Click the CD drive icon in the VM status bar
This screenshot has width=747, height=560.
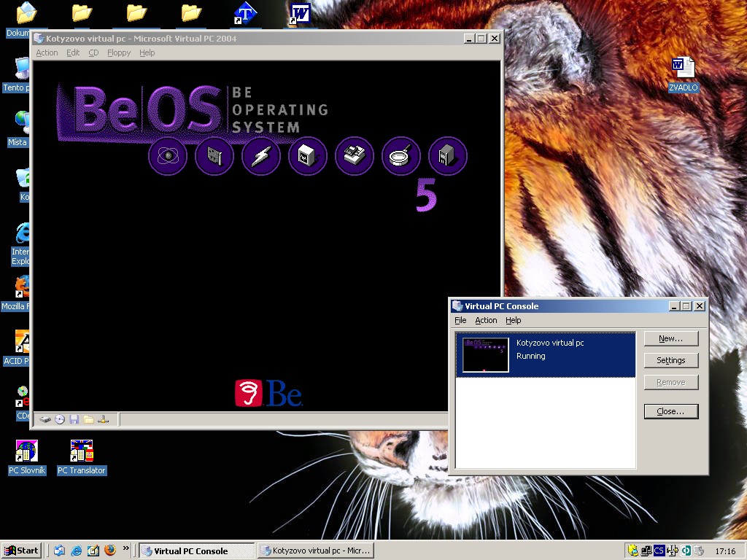[x=60, y=419]
